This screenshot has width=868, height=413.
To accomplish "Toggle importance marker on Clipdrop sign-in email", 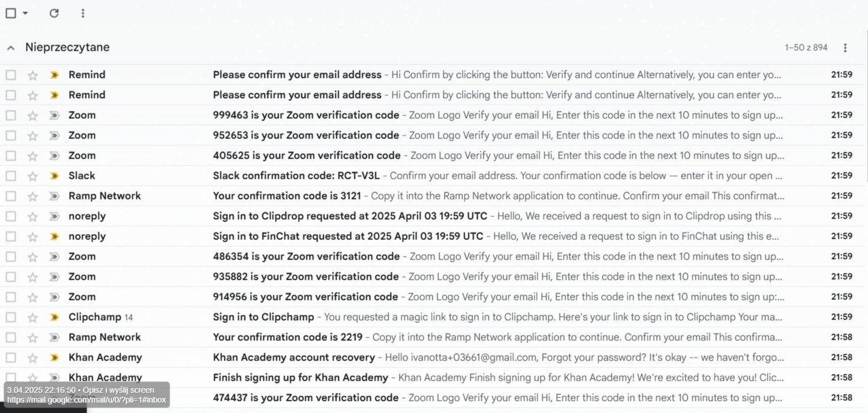I will coord(54,216).
